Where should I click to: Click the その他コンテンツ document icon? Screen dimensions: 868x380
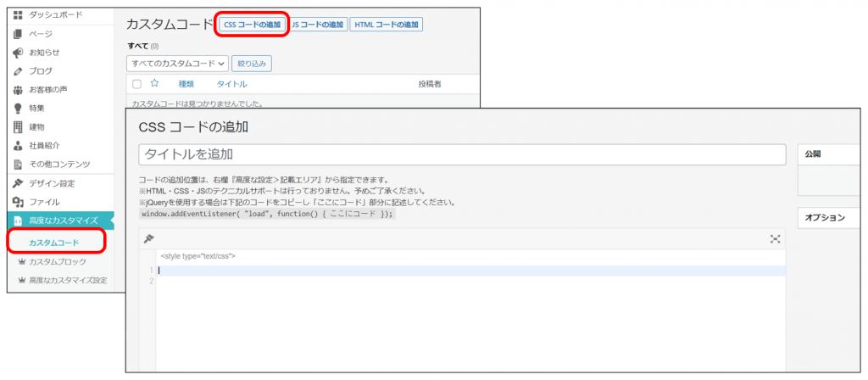18,165
